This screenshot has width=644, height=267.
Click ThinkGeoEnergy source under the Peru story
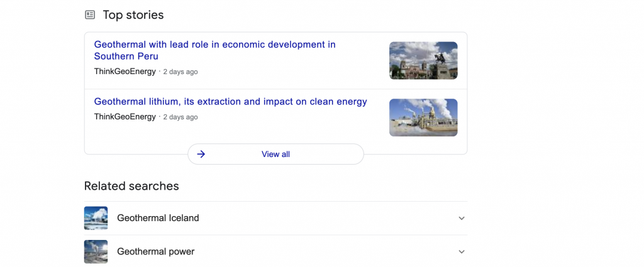(x=125, y=72)
